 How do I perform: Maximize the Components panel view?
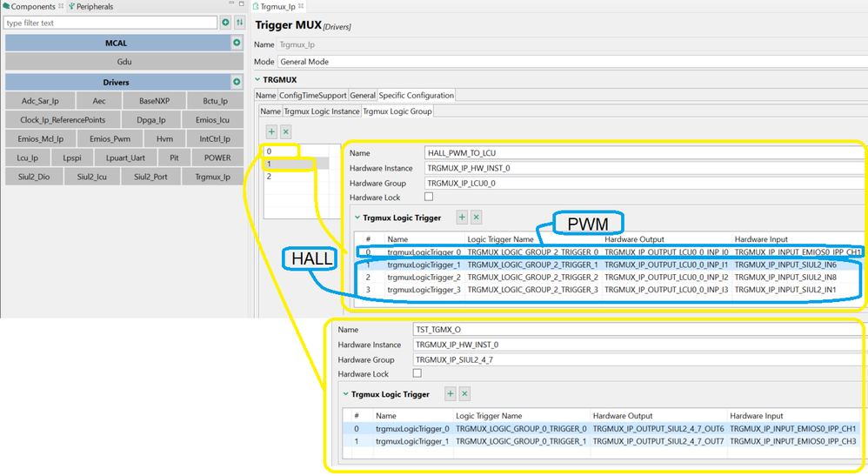[x=242, y=3]
